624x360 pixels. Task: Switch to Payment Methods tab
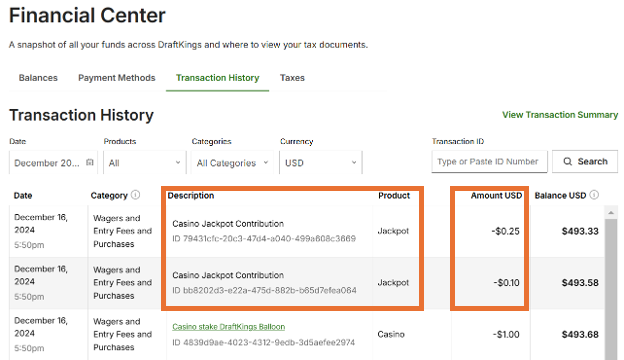117,78
